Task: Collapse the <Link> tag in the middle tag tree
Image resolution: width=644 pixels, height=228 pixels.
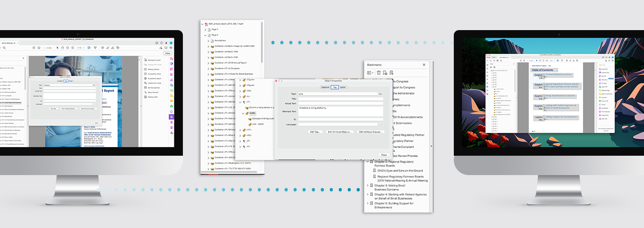Action: click(x=243, y=113)
